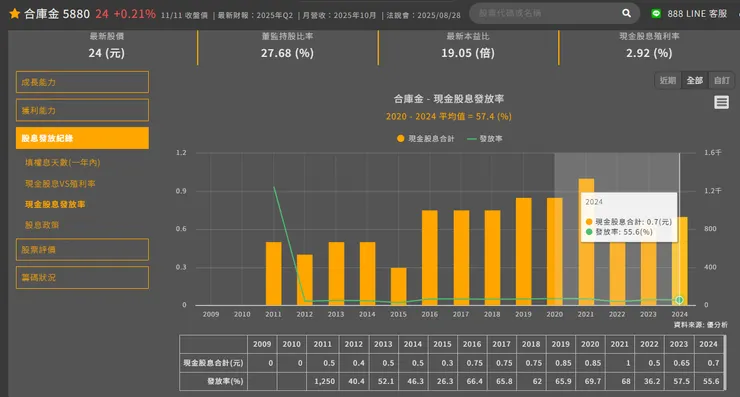The width and height of the screenshot is (740, 397).
Task: Click table cell 65.9 under 2019
Action: (x=561, y=381)
